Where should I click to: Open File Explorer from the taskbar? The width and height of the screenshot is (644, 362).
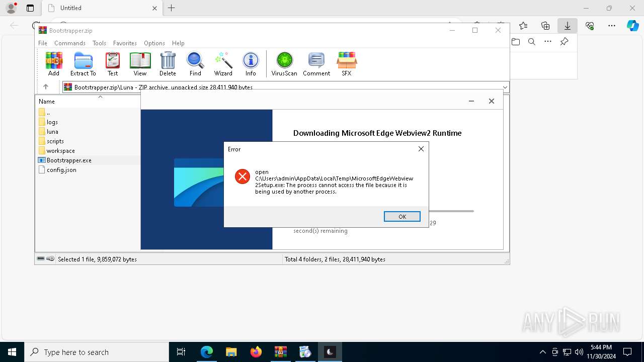[x=231, y=352]
